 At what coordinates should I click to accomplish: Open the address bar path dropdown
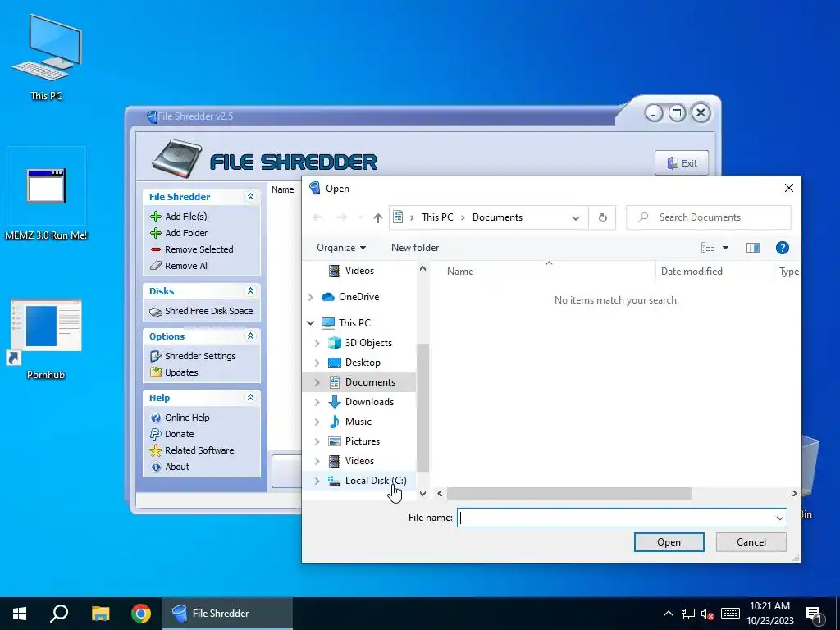pyautogui.click(x=576, y=218)
